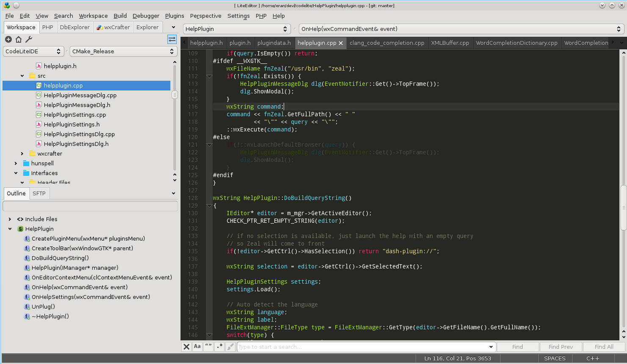Open the editor tab list dropdown
627x364 pixels.
[621, 43]
